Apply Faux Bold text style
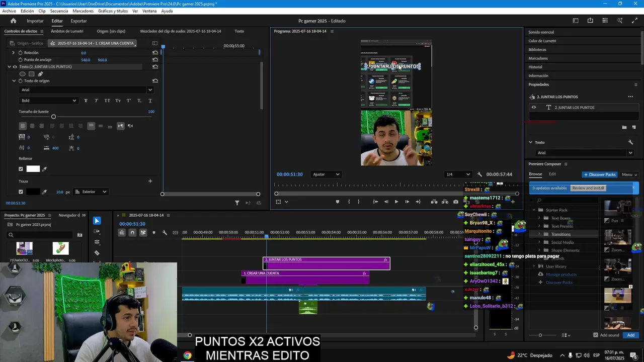This screenshot has height=362, width=644. [86, 101]
